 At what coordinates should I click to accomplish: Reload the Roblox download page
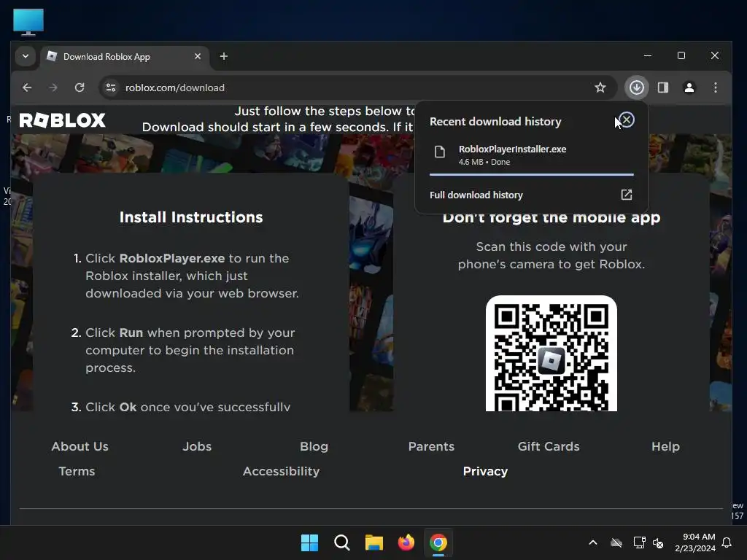click(80, 87)
